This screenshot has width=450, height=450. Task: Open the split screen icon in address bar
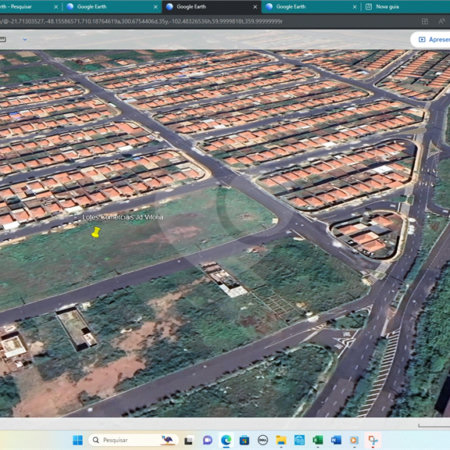(x=425, y=21)
